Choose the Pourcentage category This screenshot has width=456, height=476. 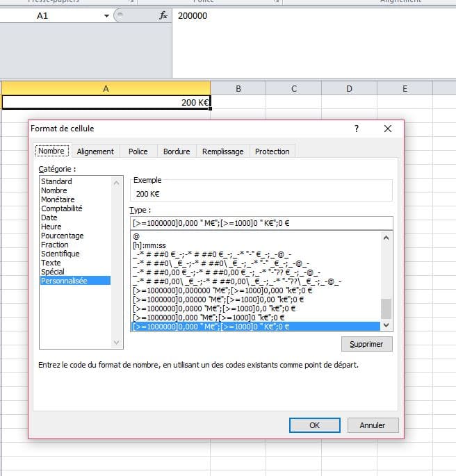point(62,236)
